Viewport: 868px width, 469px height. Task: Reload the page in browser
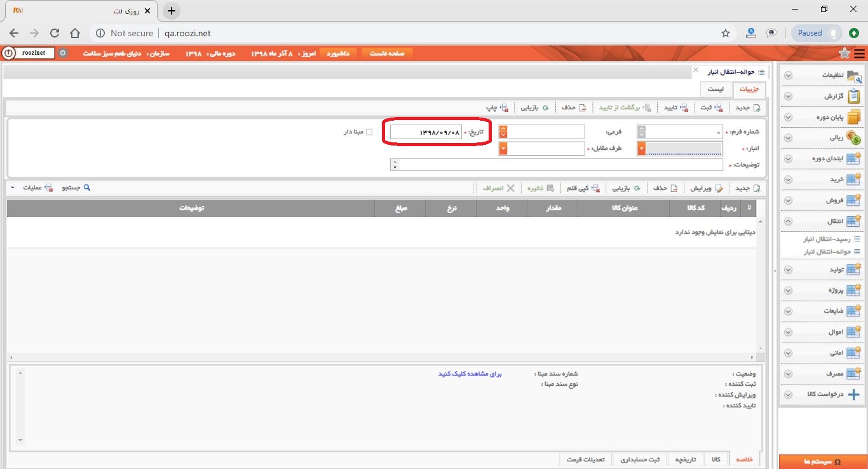pyautogui.click(x=55, y=33)
